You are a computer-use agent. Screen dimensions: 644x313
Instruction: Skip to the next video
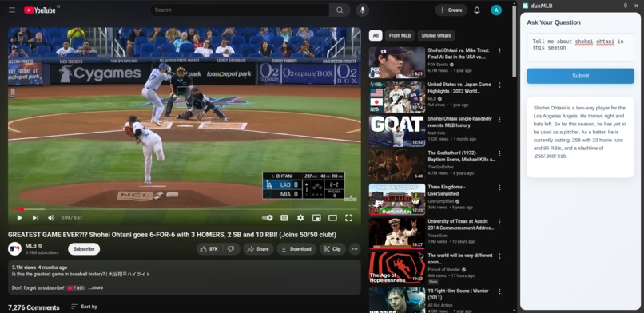35,218
